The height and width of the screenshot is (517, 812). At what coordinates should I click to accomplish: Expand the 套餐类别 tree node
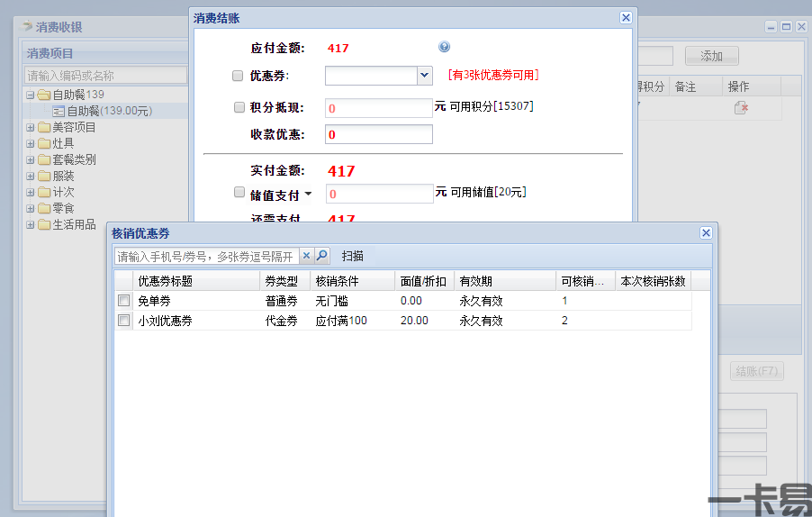coord(30,160)
